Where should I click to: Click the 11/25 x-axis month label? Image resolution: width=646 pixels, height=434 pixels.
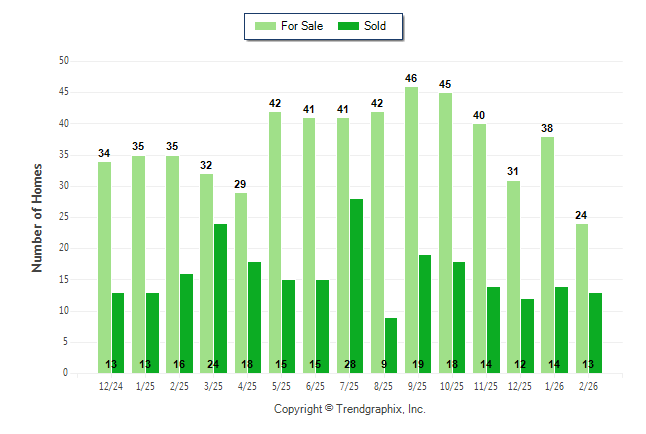coord(486,386)
